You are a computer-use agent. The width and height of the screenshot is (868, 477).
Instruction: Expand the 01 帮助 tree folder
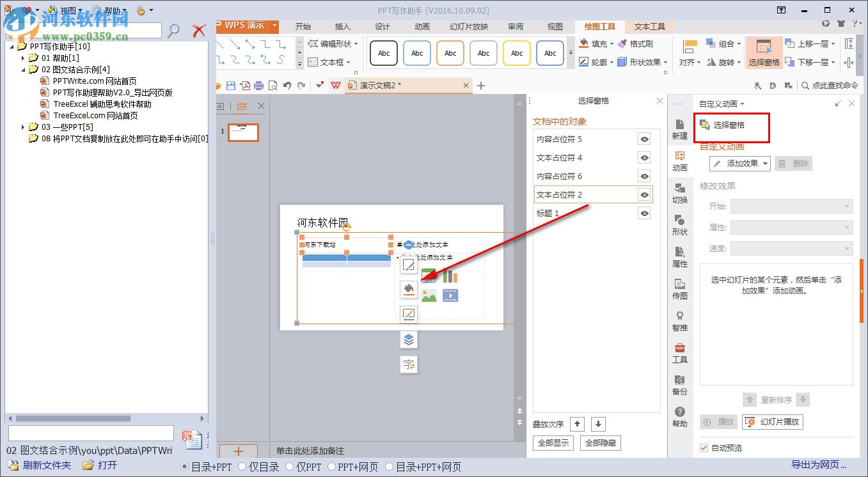[24, 58]
